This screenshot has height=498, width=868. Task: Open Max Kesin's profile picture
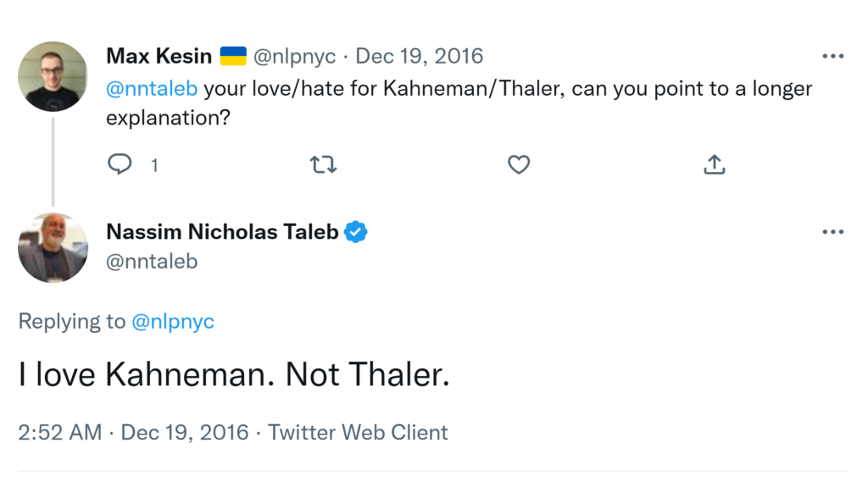point(53,76)
